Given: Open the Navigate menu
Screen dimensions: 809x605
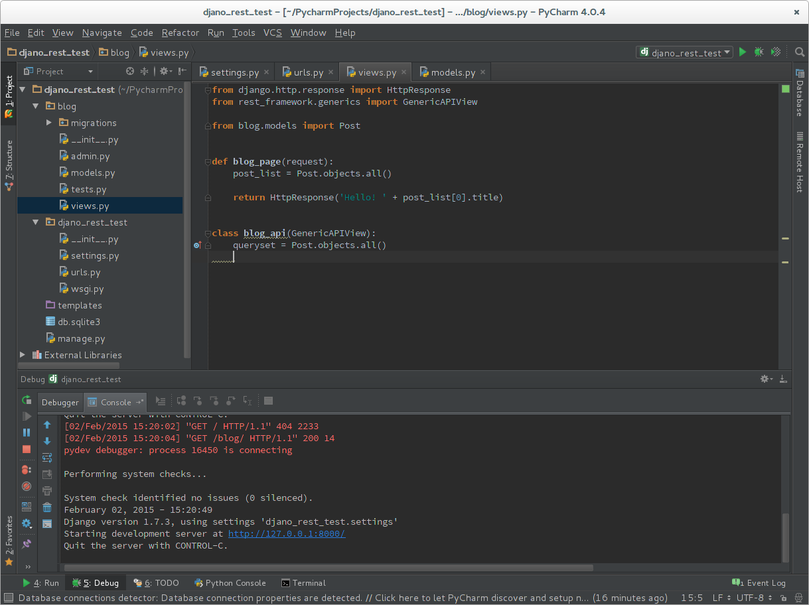Looking at the screenshot, I should (102, 33).
